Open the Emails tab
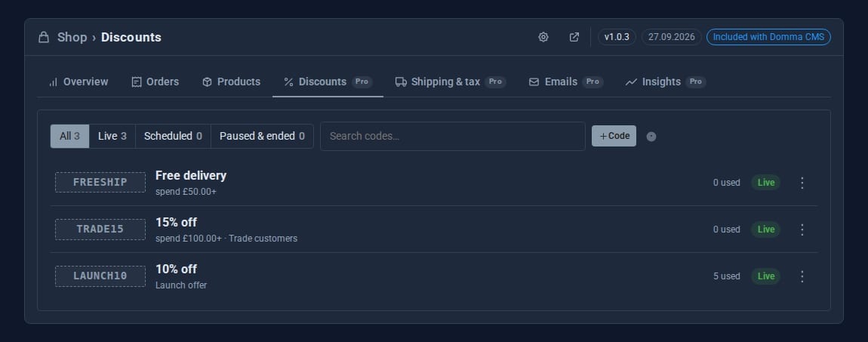This screenshot has width=868, height=342. click(x=565, y=82)
